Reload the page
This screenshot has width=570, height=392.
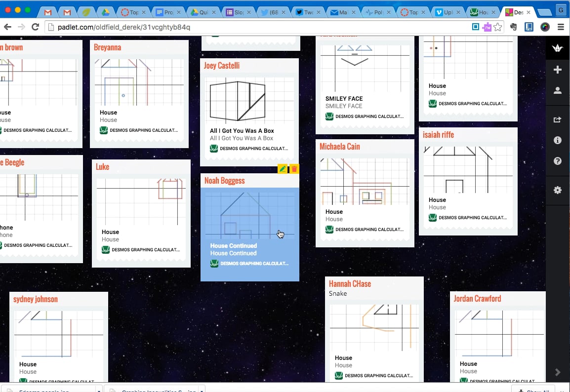[x=35, y=27]
